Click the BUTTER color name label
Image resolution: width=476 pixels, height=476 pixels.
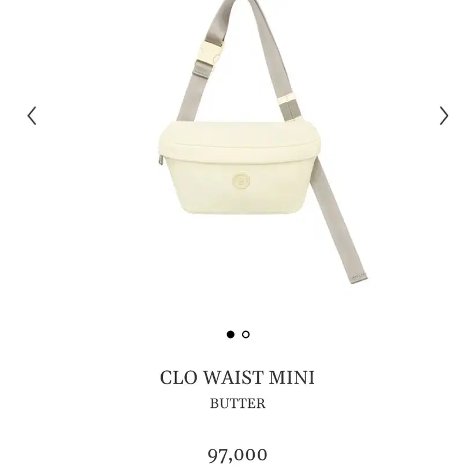237,403
